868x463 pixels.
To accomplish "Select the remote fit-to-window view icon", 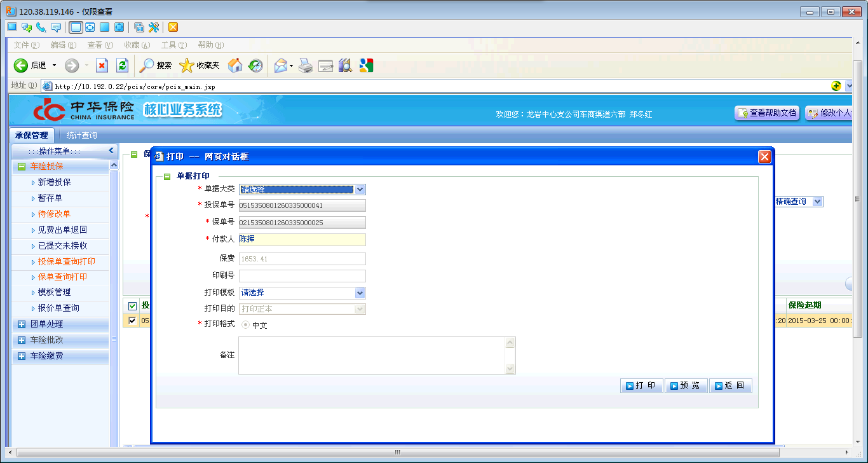I will 76,27.
